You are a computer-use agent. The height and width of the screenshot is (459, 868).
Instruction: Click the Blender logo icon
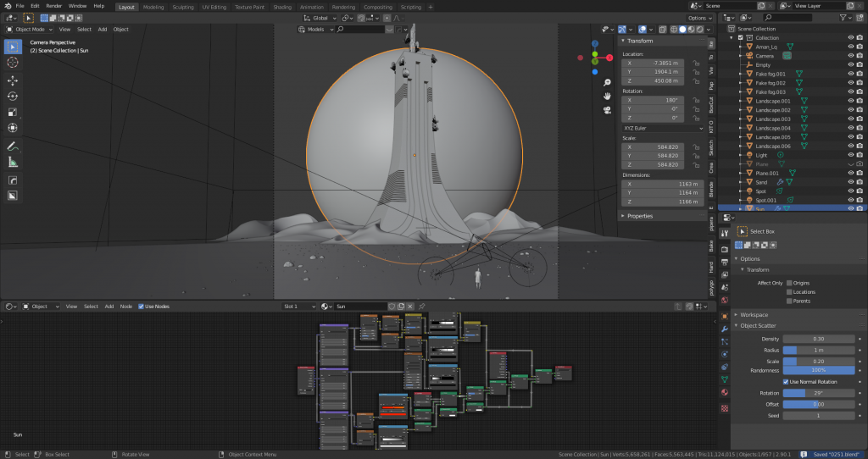tap(7, 6)
